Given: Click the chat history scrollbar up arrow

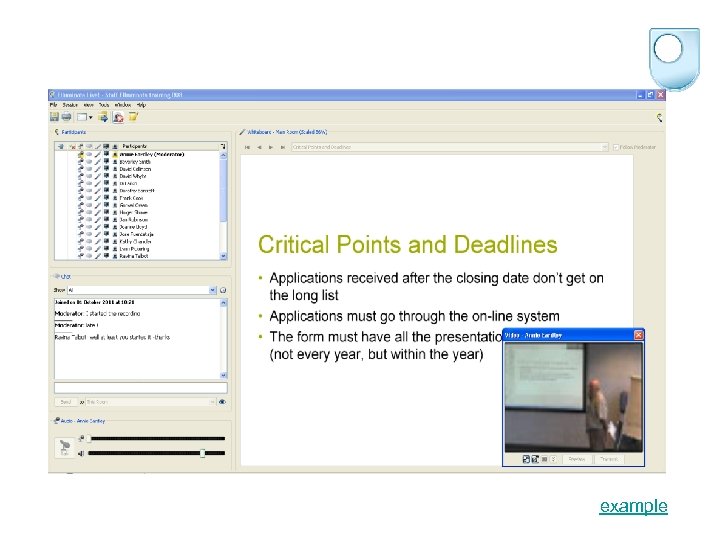Looking at the screenshot, I should pos(224,303).
